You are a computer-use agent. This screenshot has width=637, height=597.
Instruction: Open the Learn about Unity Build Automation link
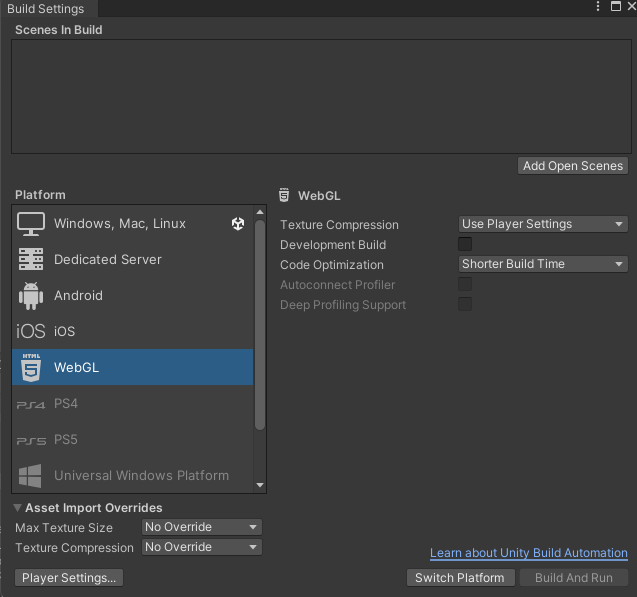coord(528,553)
